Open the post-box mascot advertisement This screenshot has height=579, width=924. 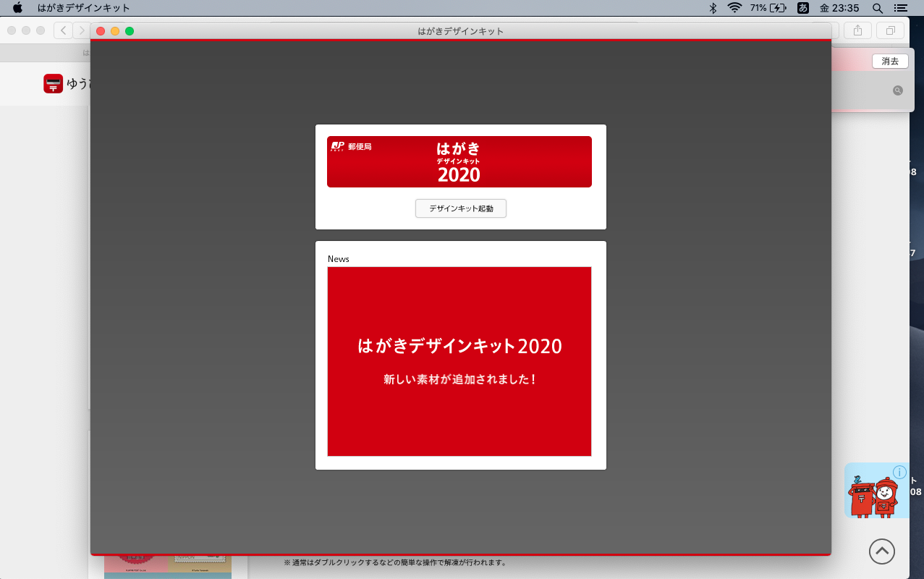[x=877, y=491]
